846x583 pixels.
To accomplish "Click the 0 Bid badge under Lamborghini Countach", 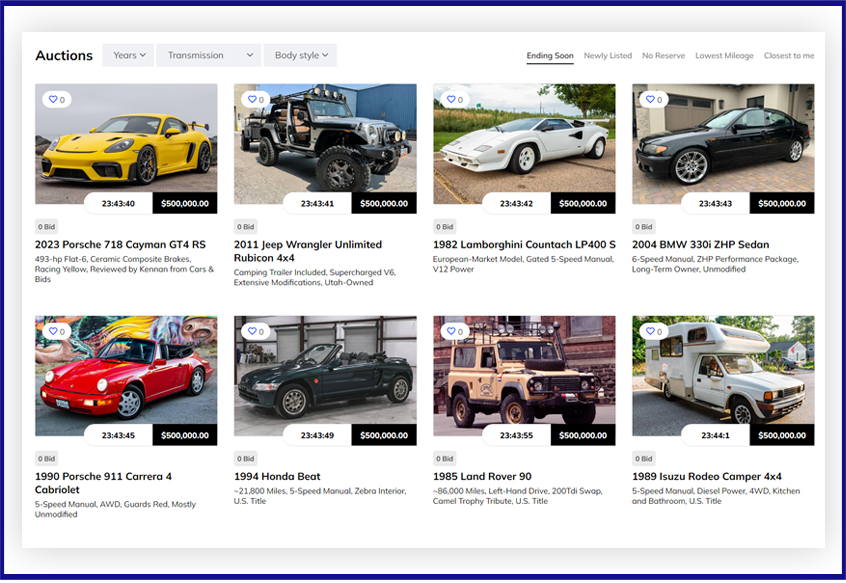I will point(445,227).
